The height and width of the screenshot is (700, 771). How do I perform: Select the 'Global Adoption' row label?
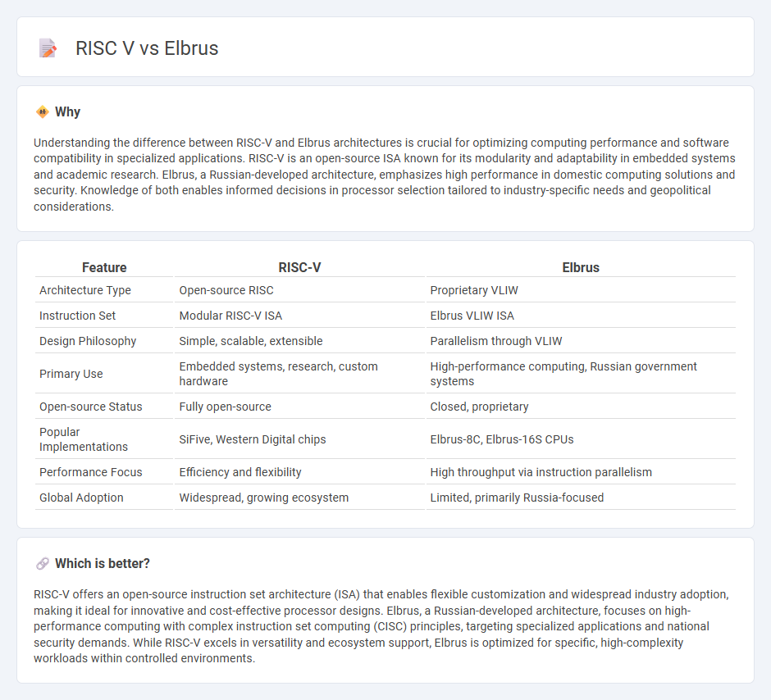81,498
